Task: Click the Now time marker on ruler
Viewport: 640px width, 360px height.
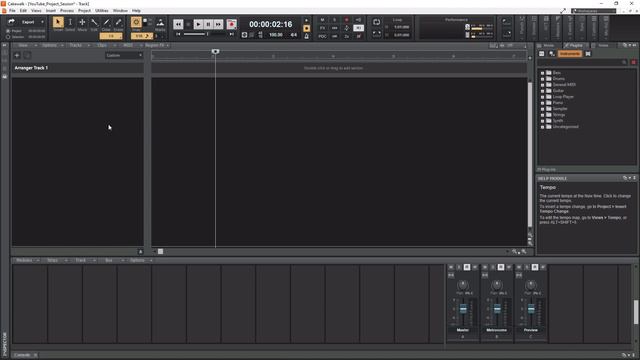Action: click(216, 51)
